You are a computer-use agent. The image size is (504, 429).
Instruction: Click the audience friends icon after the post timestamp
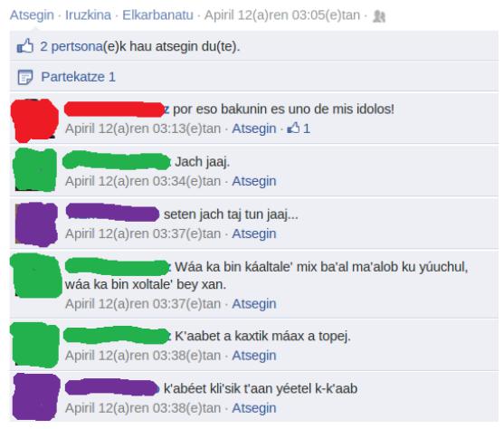379,16
